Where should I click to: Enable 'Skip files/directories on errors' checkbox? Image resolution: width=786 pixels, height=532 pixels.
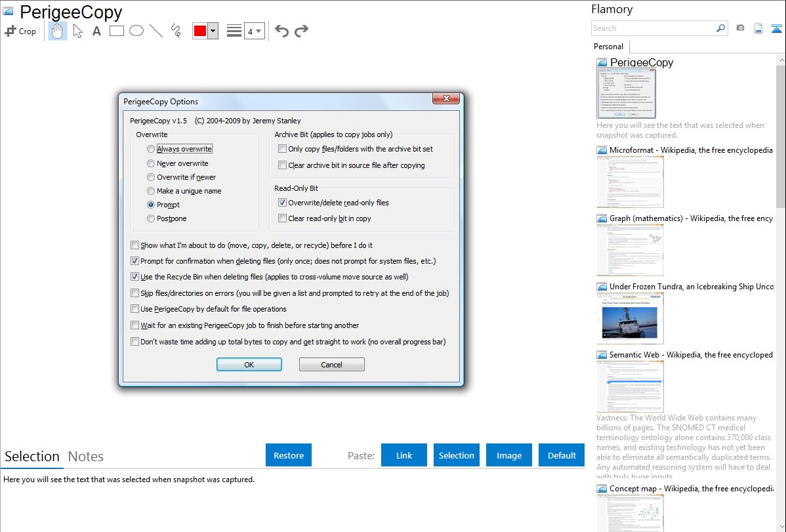135,293
